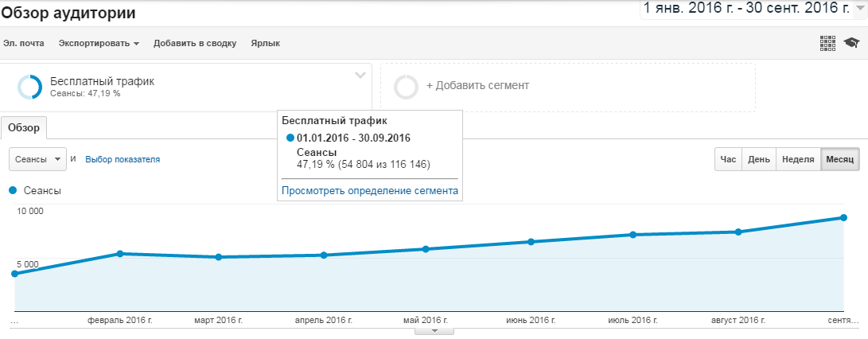
Task: Click the graduation cap education icon
Action: [x=851, y=43]
